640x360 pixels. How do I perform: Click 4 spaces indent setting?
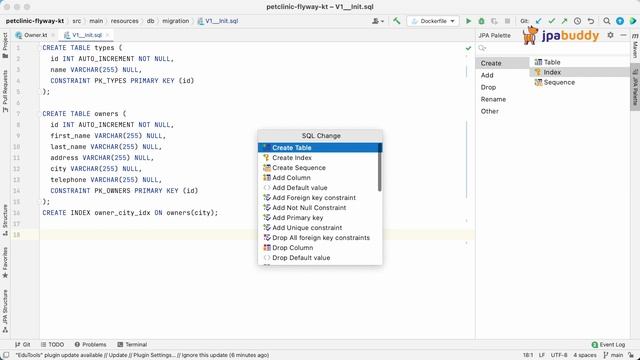pos(585,355)
